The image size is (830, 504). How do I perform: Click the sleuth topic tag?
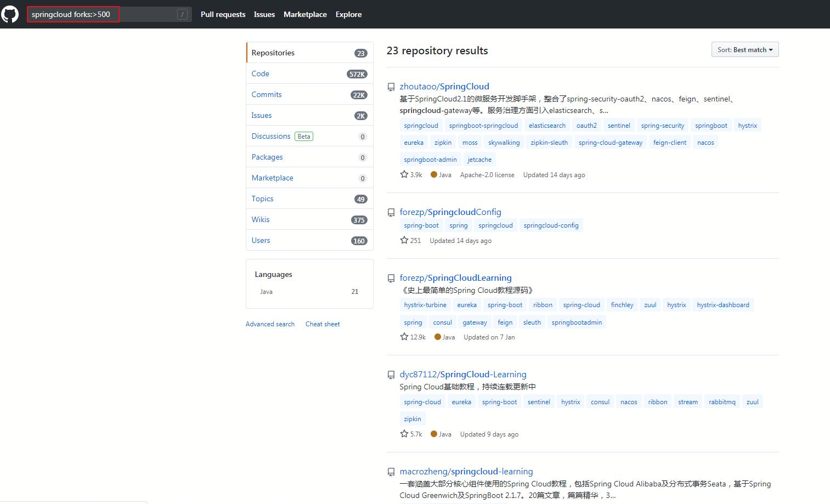pyautogui.click(x=532, y=322)
